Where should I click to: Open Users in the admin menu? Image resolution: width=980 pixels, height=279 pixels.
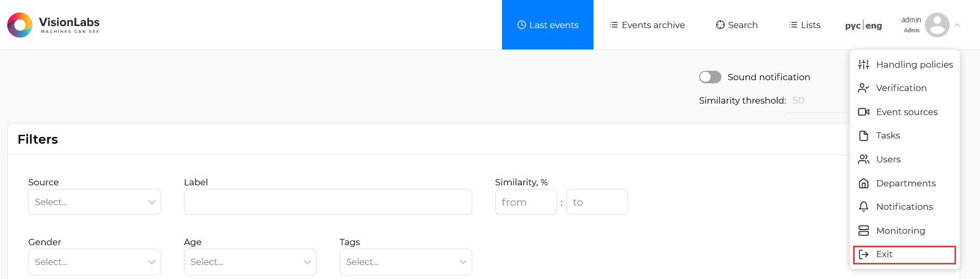point(888,159)
